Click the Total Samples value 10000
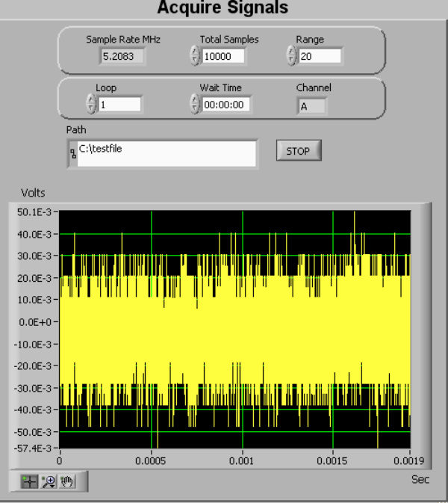This screenshot has height=503, width=448. (x=223, y=56)
